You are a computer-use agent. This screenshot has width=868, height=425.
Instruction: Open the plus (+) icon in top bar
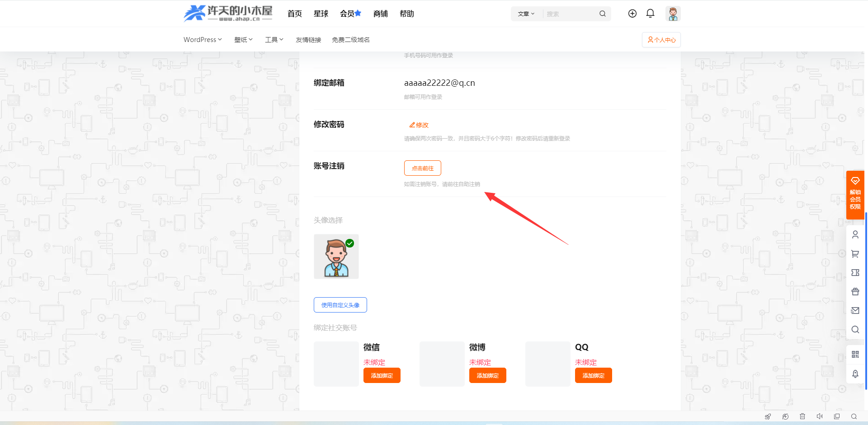click(632, 14)
